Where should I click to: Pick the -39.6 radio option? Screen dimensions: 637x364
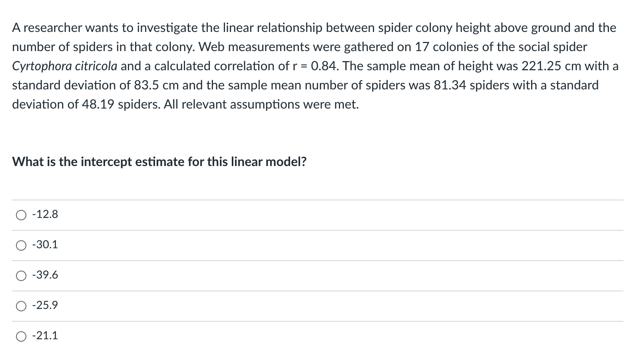(21, 276)
